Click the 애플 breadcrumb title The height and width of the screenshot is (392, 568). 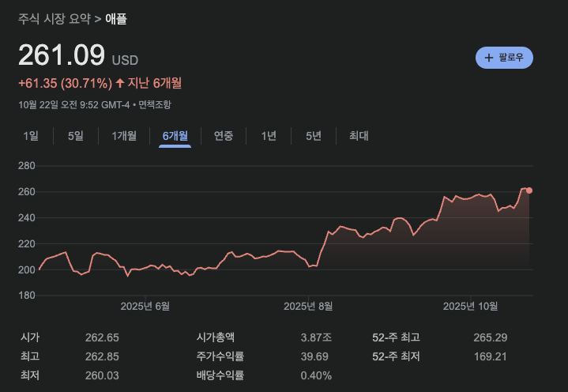(116, 19)
